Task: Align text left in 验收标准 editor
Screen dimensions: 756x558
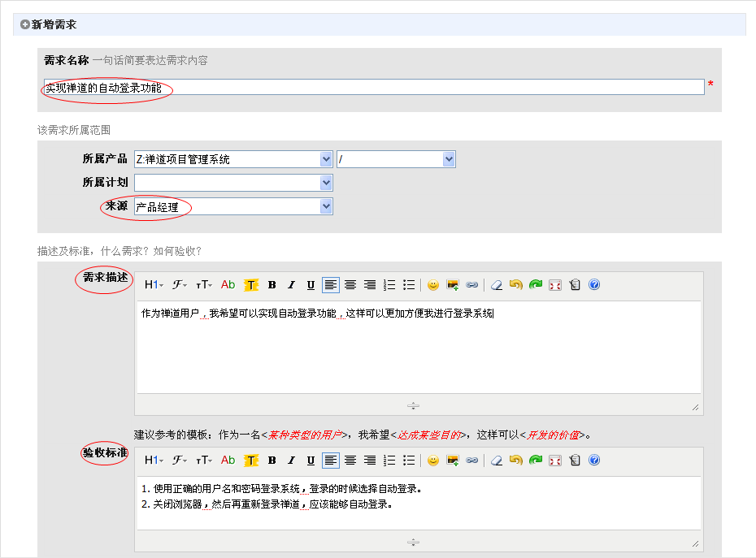Action: tap(330, 461)
